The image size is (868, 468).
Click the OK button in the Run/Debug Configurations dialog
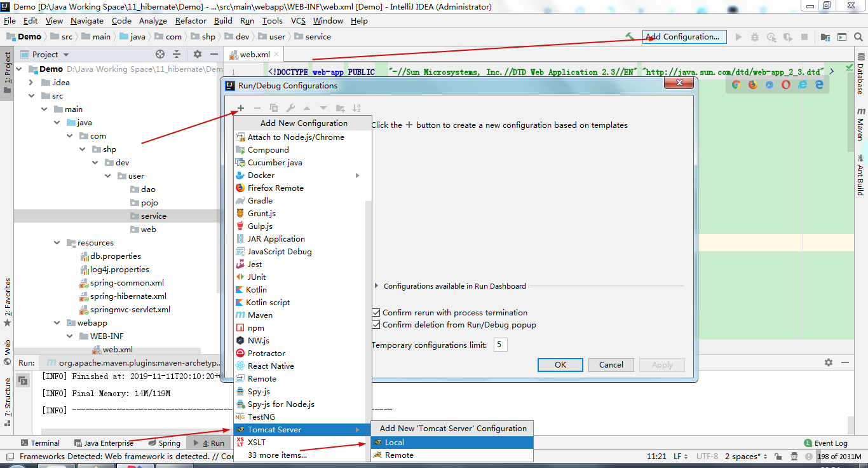click(560, 365)
